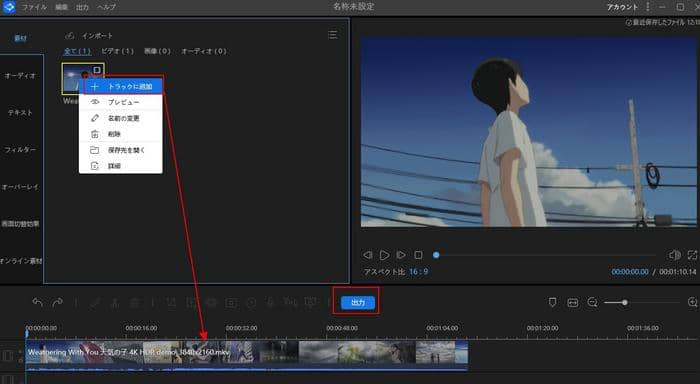Click the trash icon for 削除
The height and width of the screenshot is (384, 700).
(x=94, y=134)
